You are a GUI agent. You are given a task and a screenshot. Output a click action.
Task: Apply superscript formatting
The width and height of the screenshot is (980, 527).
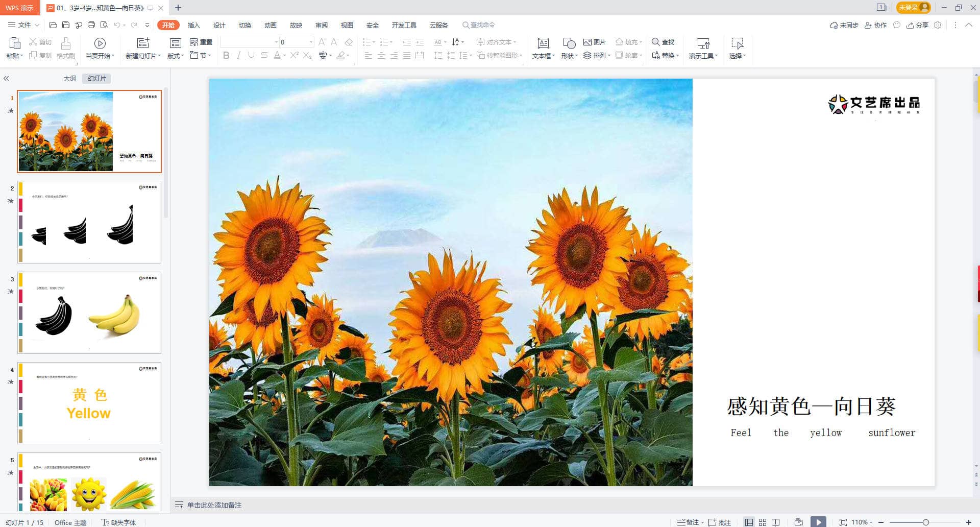coord(294,55)
